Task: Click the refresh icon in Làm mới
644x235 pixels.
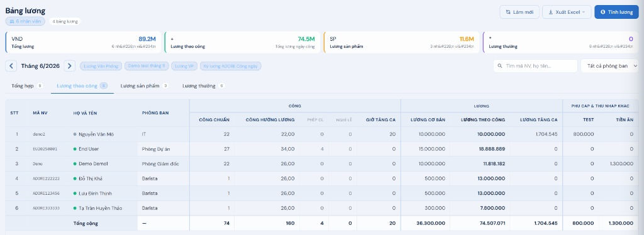Action: (508, 12)
